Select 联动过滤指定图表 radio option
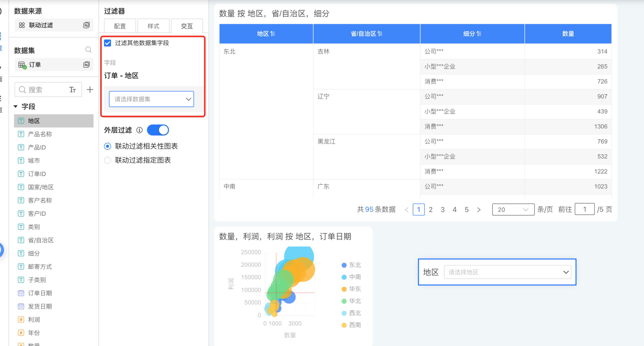Viewport: 644px width, 346px height. tap(108, 160)
